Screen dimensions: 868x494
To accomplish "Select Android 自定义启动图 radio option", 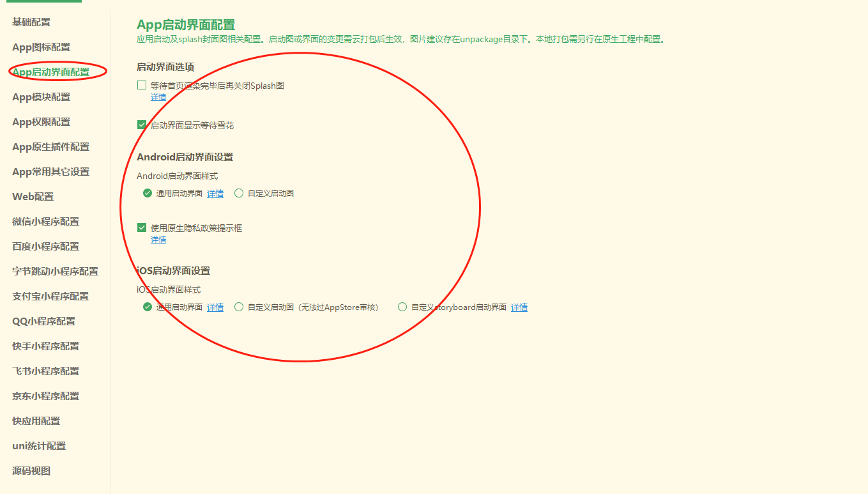I will (239, 193).
